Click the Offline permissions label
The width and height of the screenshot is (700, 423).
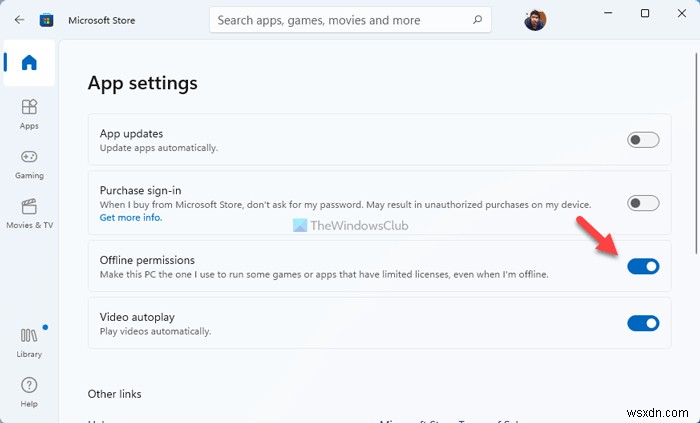tap(147, 260)
